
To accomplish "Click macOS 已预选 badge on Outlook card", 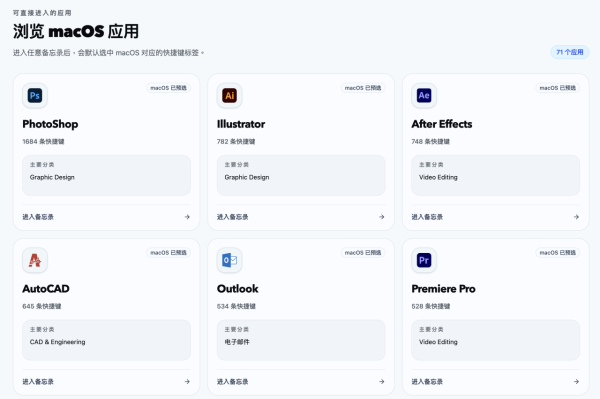I will coord(363,252).
